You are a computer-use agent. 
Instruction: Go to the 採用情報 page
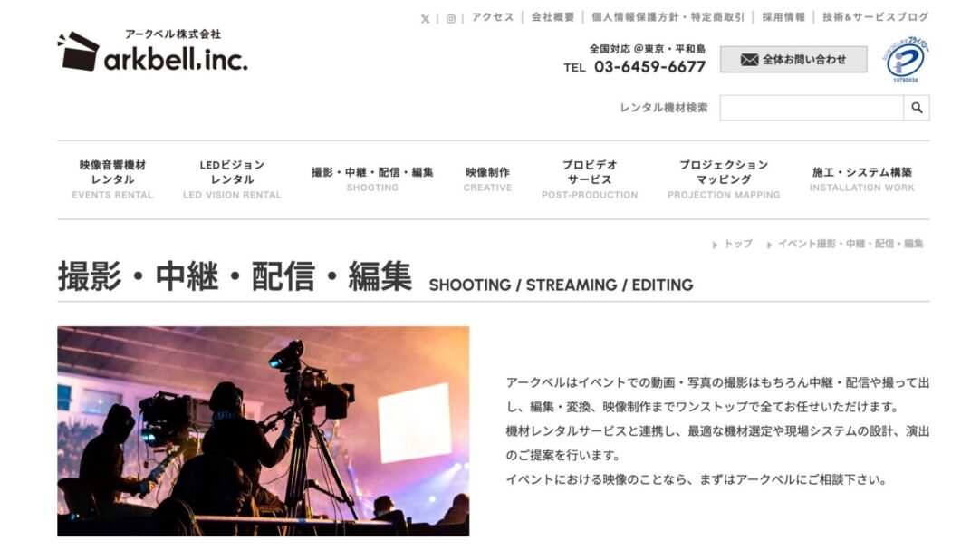783,17
